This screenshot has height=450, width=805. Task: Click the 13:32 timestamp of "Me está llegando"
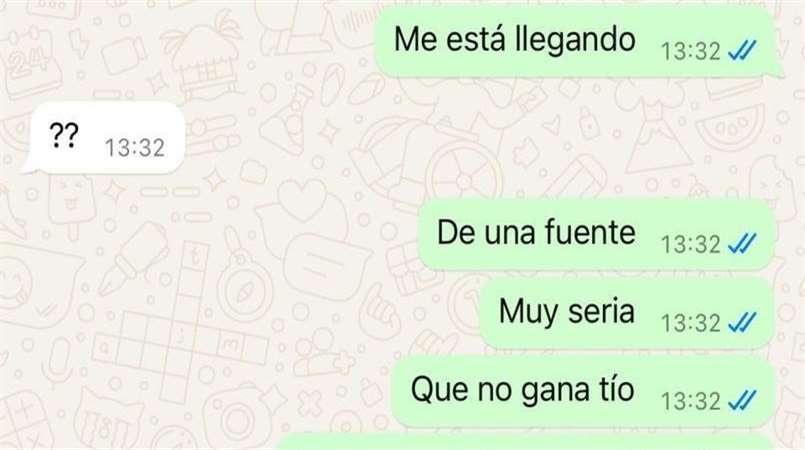[691, 51]
